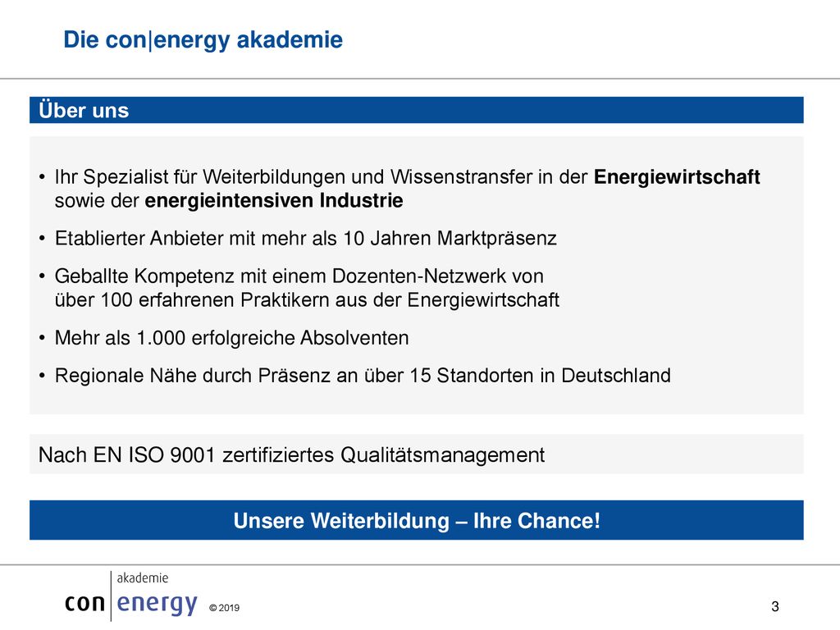Click 'über 100 erfahrenen Praktikern' line
The width and height of the screenshot is (840, 630).
coord(307,300)
